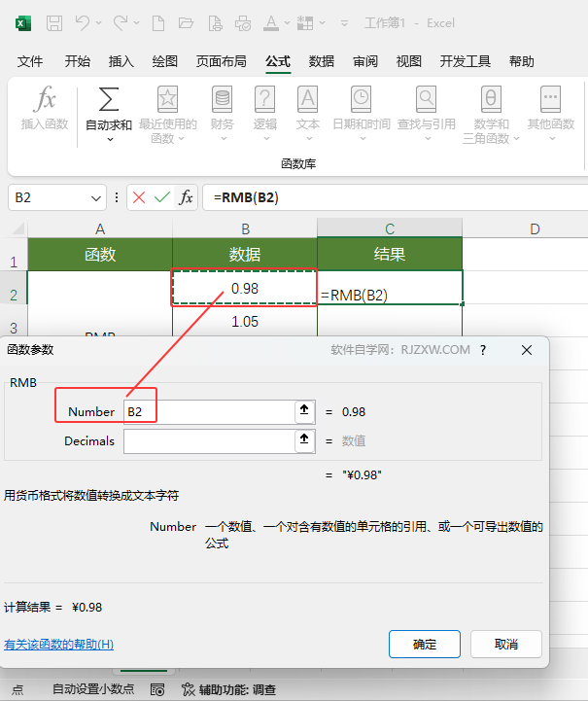The image size is (588, 701).
Task: Collapse dialog via Decimals range selector arrow
Action: (304, 441)
